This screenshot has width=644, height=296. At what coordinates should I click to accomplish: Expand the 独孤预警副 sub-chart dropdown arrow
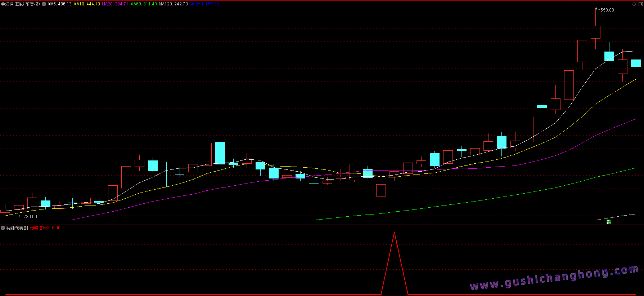[x=3, y=228]
